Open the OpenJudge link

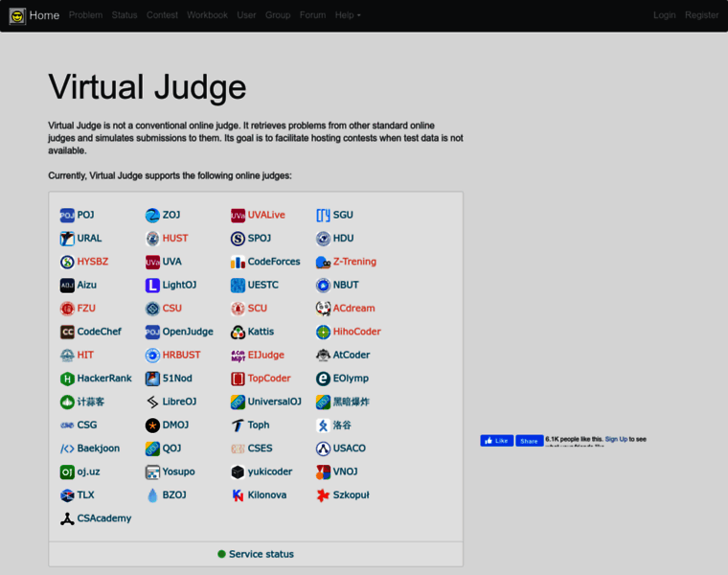[188, 332]
